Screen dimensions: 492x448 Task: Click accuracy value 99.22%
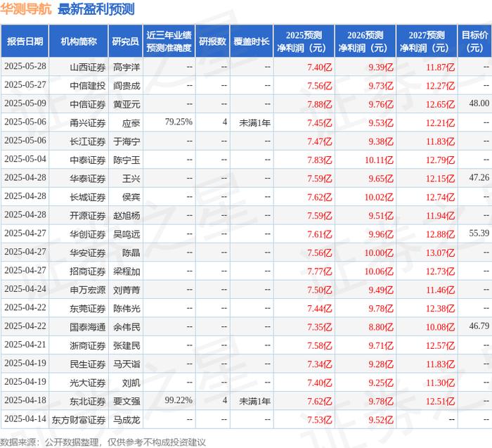(x=179, y=400)
